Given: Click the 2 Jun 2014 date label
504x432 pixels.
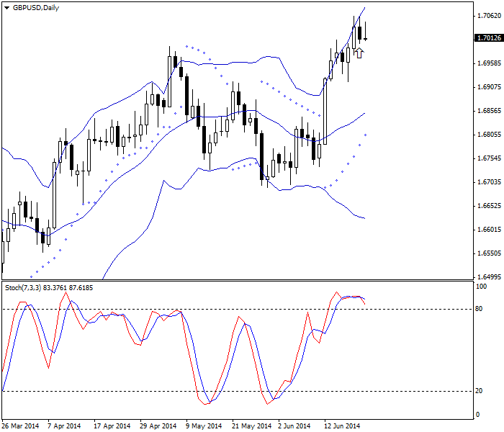Looking at the screenshot, I should point(294,426).
